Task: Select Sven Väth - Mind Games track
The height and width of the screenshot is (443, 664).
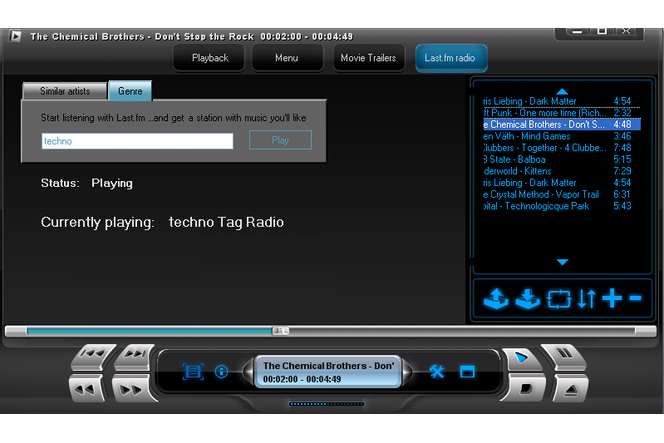Action: click(562, 136)
